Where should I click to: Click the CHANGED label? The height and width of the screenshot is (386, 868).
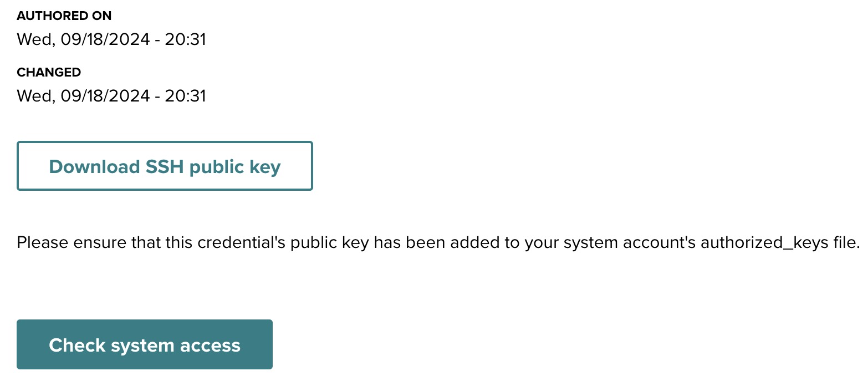pos(49,73)
